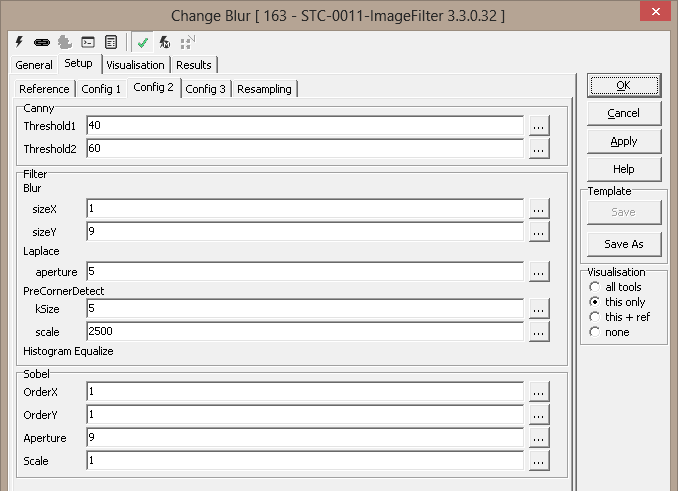Click the Save As template button
The image size is (678, 491).
point(623,244)
